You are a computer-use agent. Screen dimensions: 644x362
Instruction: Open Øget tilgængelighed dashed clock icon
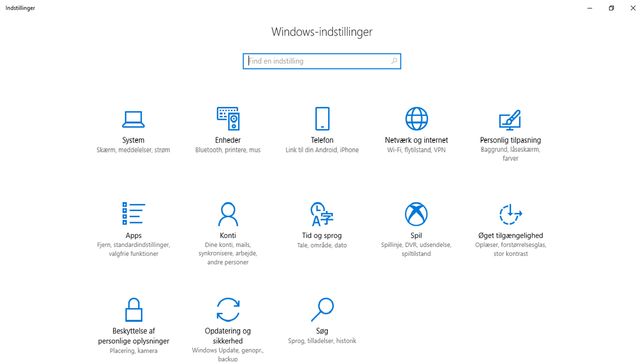tap(510, 214)
